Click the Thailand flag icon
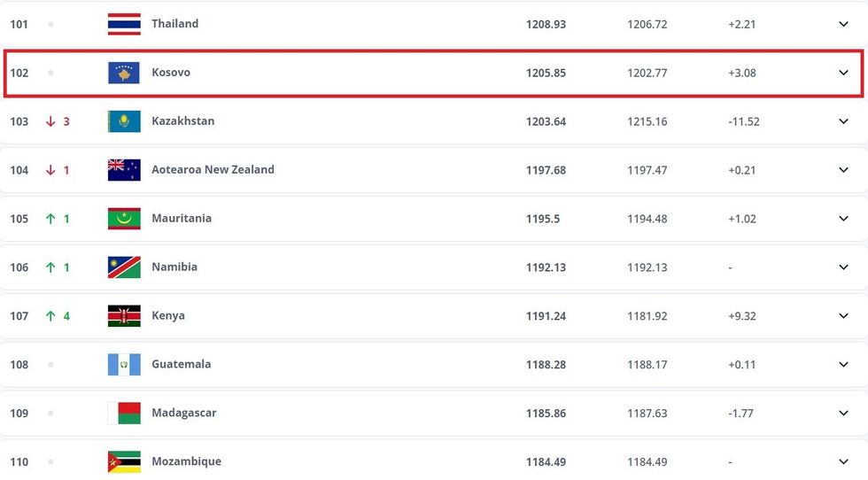868x480 pixels. tap(124, 24)
